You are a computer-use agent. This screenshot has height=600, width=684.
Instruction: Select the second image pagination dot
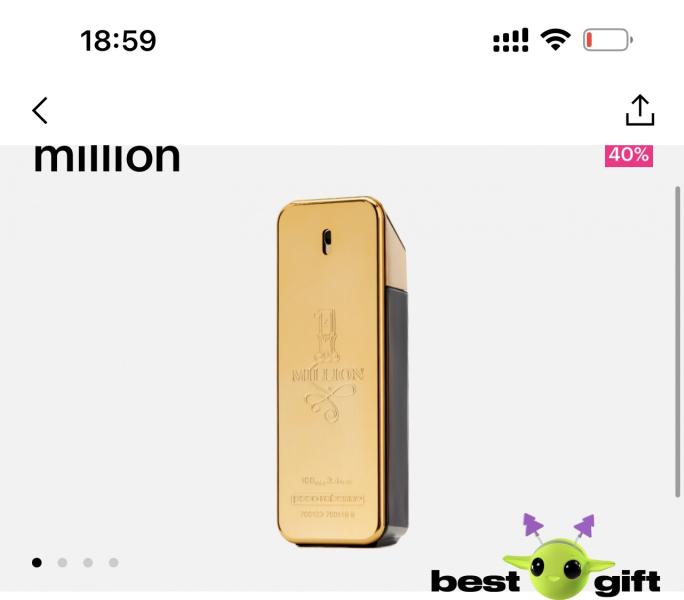[62, 562]
